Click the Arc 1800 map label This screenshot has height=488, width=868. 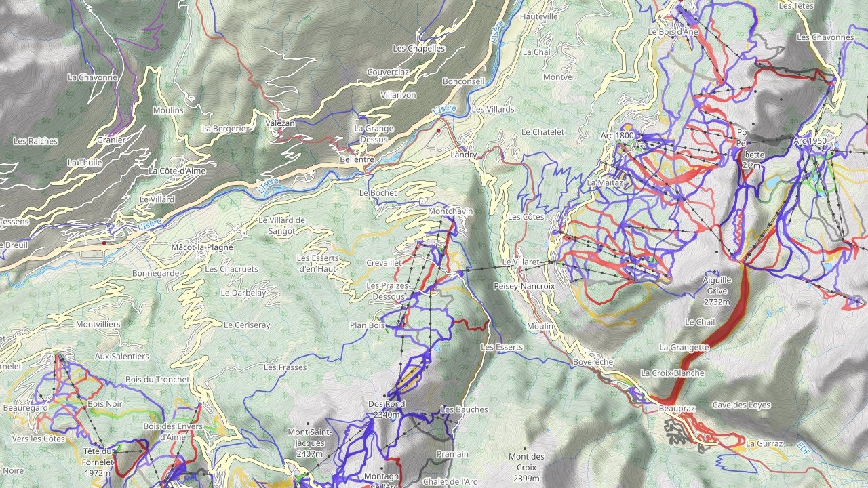(x=617, y=136)
